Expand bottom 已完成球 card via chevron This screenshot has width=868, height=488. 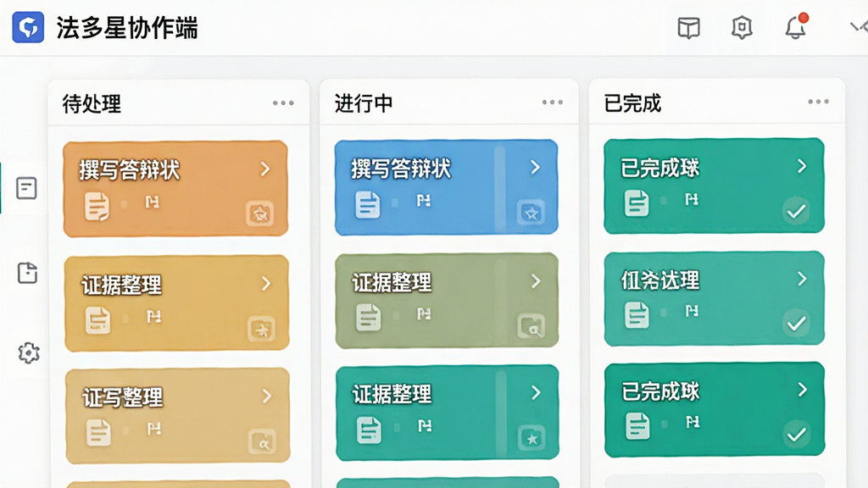coord(803,390)
